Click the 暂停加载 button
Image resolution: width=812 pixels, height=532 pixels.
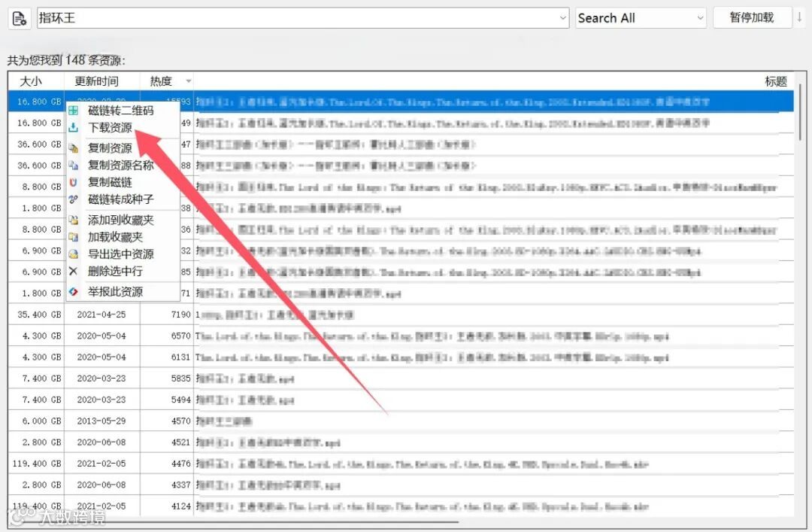pyautogui.click(x=752, y=17)
